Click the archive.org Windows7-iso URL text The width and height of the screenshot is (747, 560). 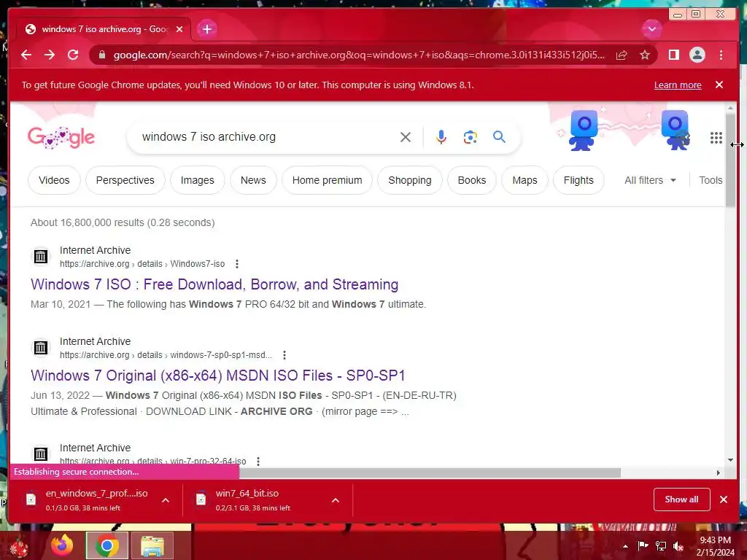click(142, 264)
